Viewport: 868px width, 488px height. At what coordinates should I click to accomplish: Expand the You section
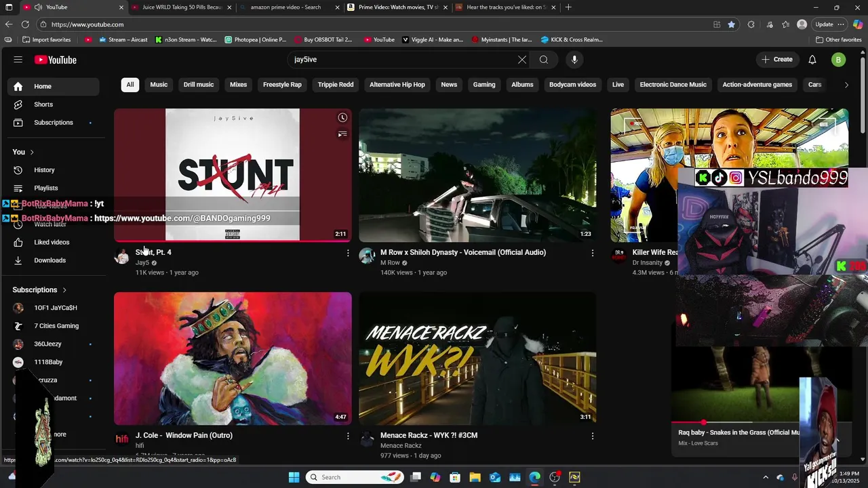click(24, 152)
